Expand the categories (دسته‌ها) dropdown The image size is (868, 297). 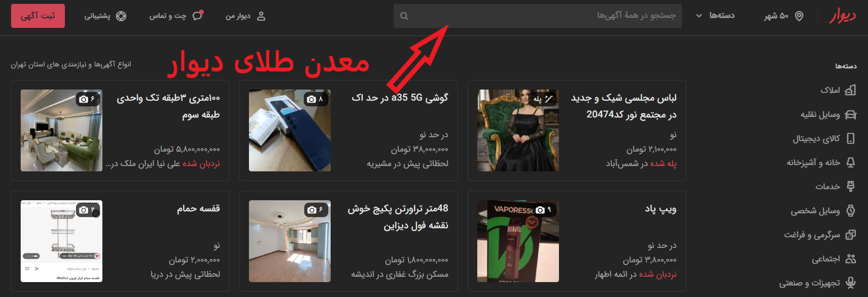click(x=716, y=15)
